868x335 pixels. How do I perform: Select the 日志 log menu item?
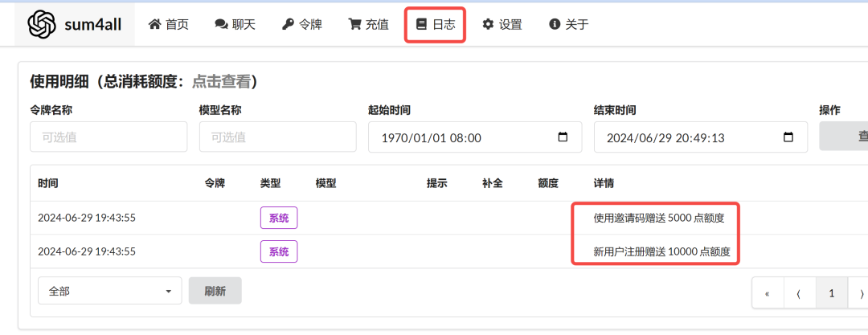435,24
